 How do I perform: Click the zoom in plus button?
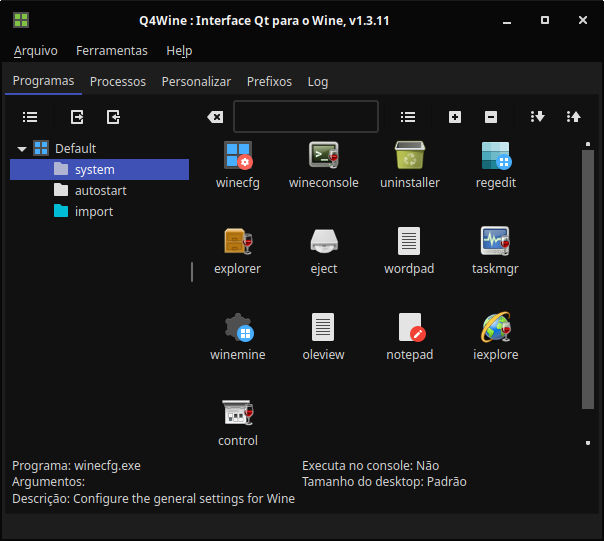455,117
